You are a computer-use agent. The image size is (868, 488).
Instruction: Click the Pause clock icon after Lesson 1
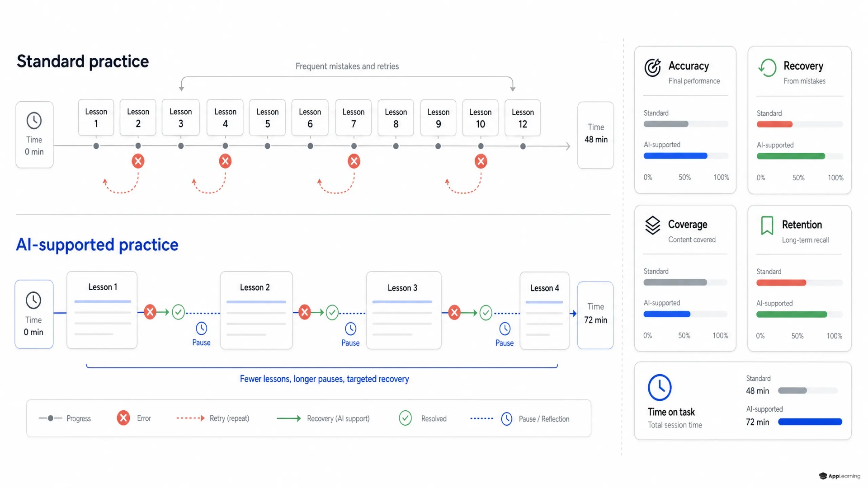pyautogui.click(x=202, y=328)
